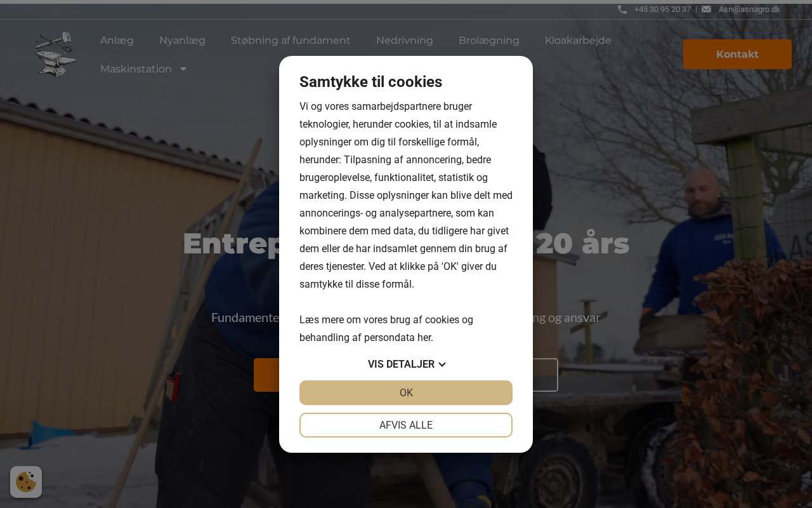Go to Anlæg menu item
812x508 pixels.
[117, 41]
